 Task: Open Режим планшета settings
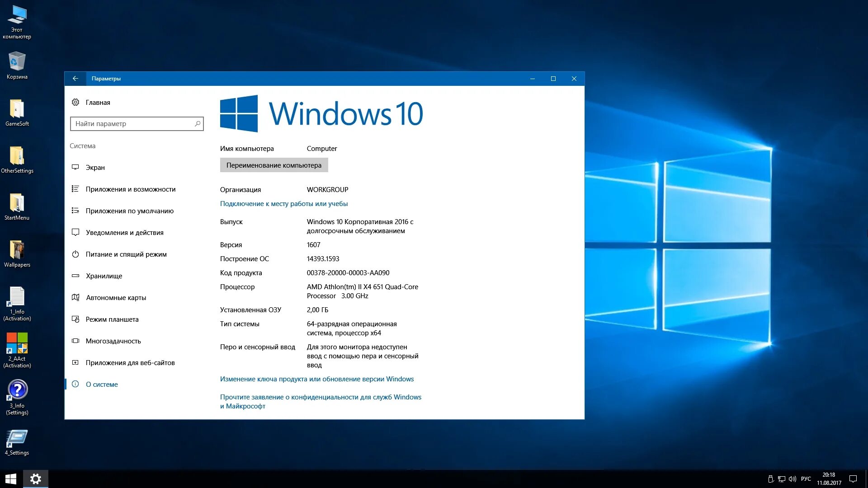tap(112, 319)
